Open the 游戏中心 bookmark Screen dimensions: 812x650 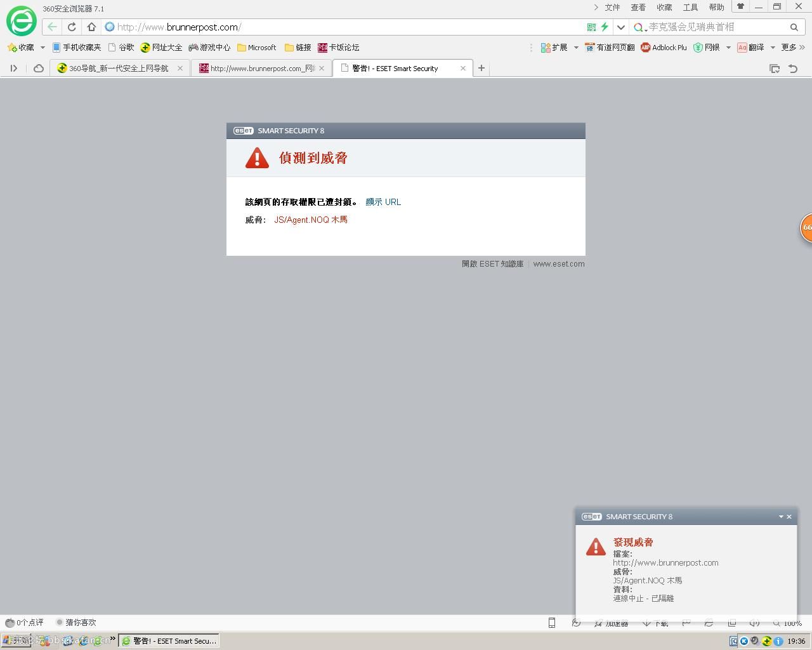pyautogui.click(x=209, y=48)
